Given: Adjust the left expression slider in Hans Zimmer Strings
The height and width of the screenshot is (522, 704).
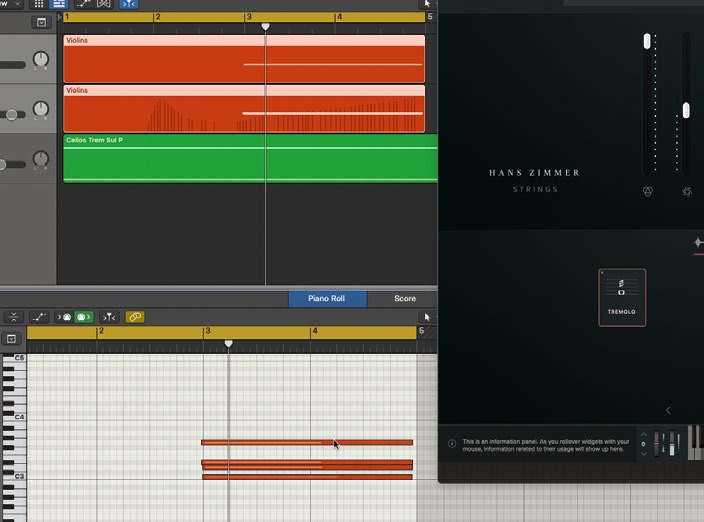Looking at the screenshot, I should click(x=647, y=41).
